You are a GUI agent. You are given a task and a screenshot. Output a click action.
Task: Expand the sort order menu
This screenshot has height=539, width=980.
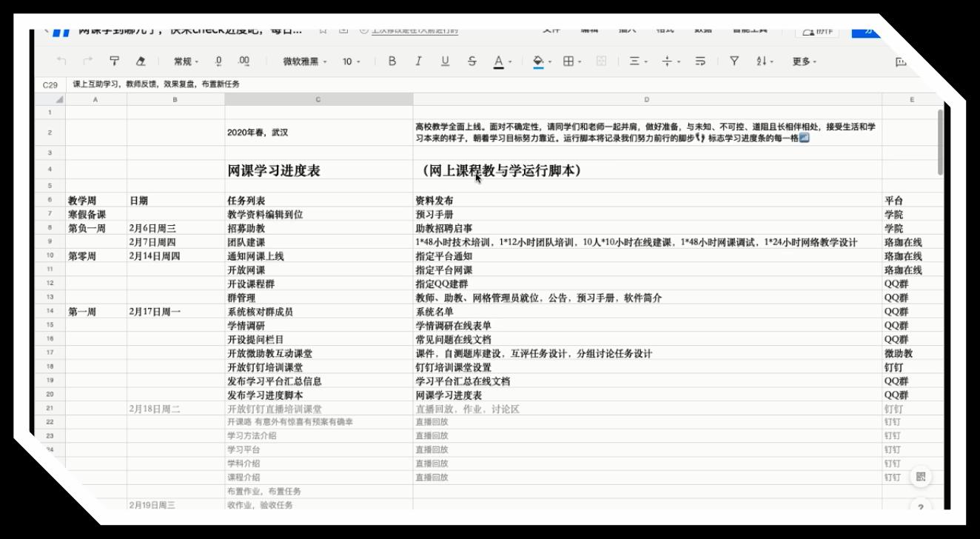[x=764, y=61]
